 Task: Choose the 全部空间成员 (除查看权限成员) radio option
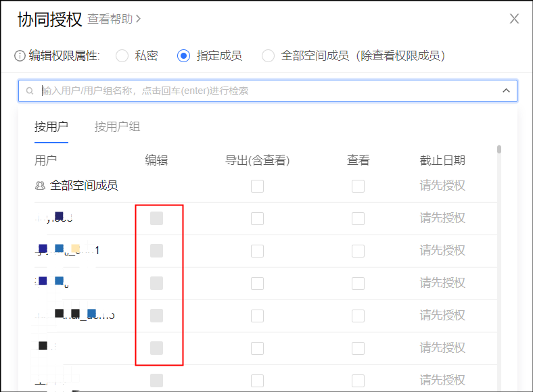(x=269, y=56)
